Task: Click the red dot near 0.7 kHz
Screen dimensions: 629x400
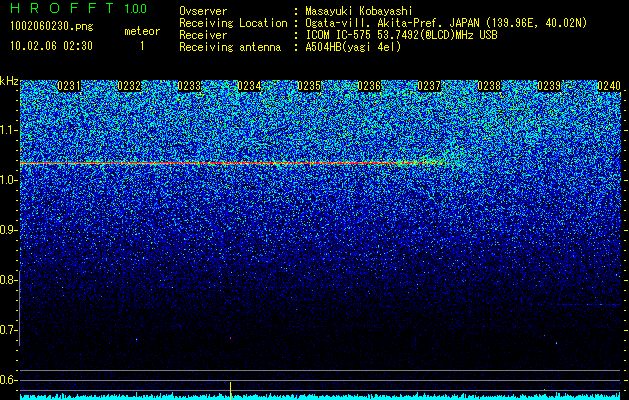Action: pos(230,338)
